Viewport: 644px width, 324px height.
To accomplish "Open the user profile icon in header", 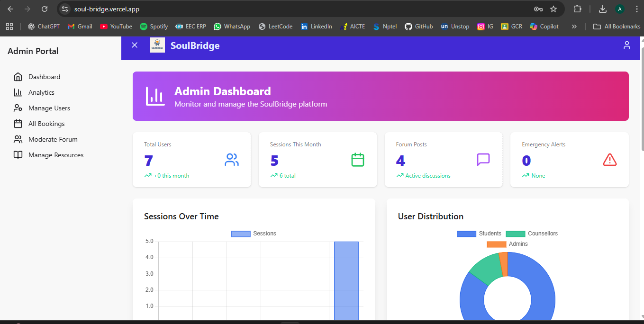I will [x=627, y=45].
